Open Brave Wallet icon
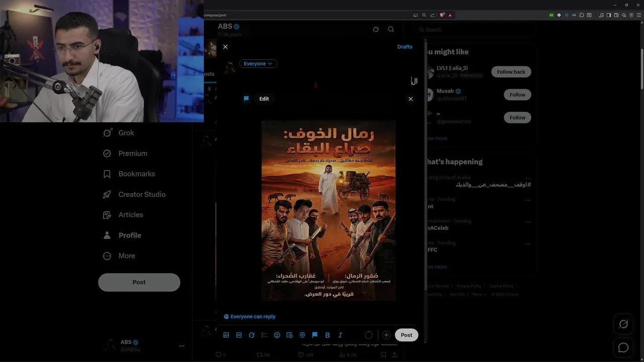This screenshot has height=362, width=644. pos(616,15)
